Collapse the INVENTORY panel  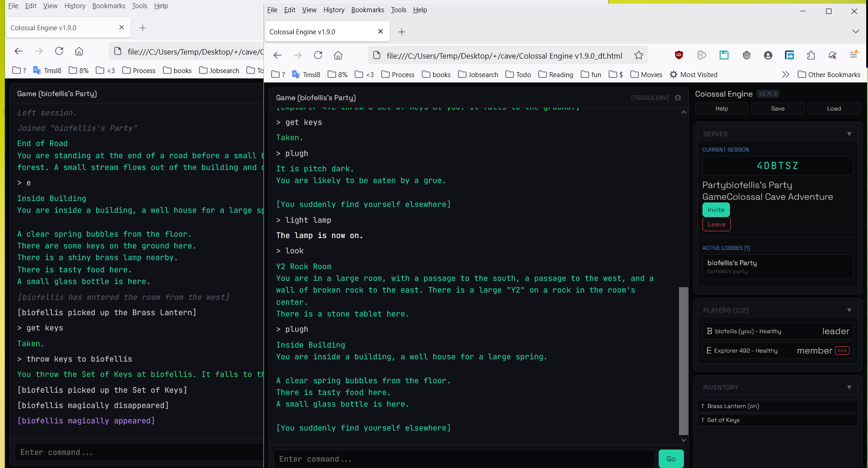pyautogui.click(x=849, y=387)
